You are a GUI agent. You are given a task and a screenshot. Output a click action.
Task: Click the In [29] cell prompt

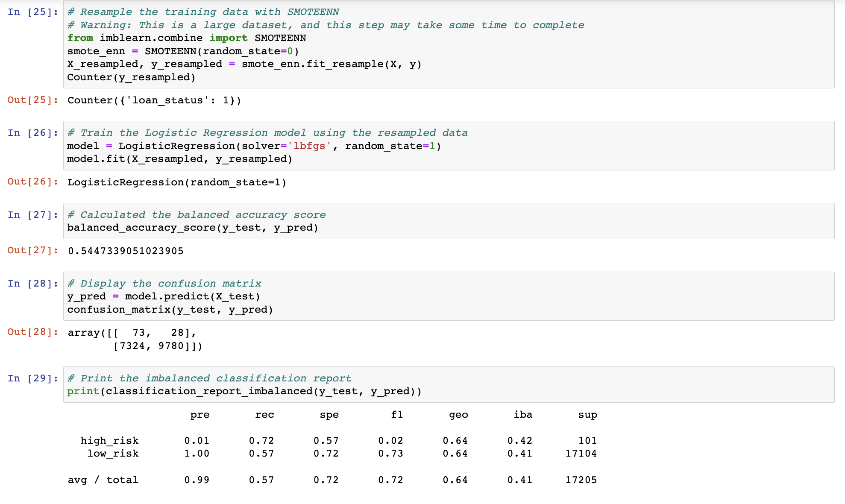[33, 378]
